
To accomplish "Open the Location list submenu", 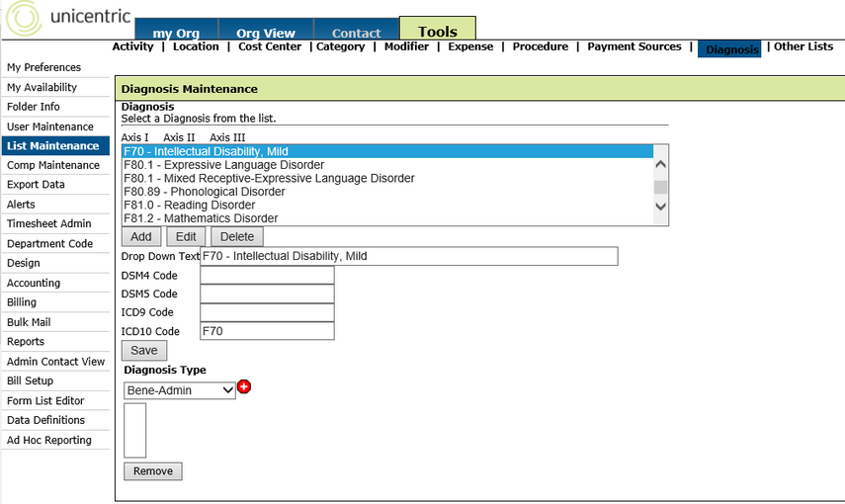I will 196,46.
